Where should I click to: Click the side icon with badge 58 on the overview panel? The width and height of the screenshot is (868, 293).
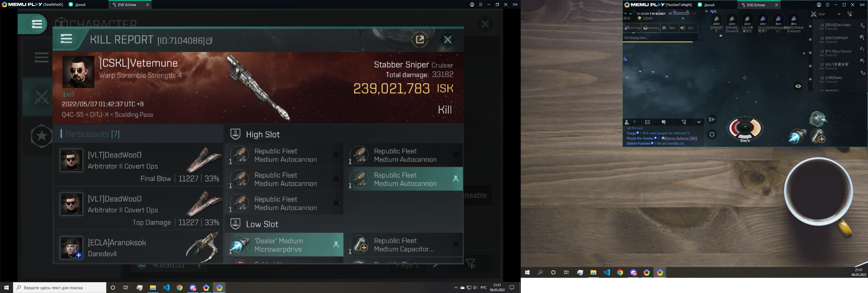click(x=862, y=73)
